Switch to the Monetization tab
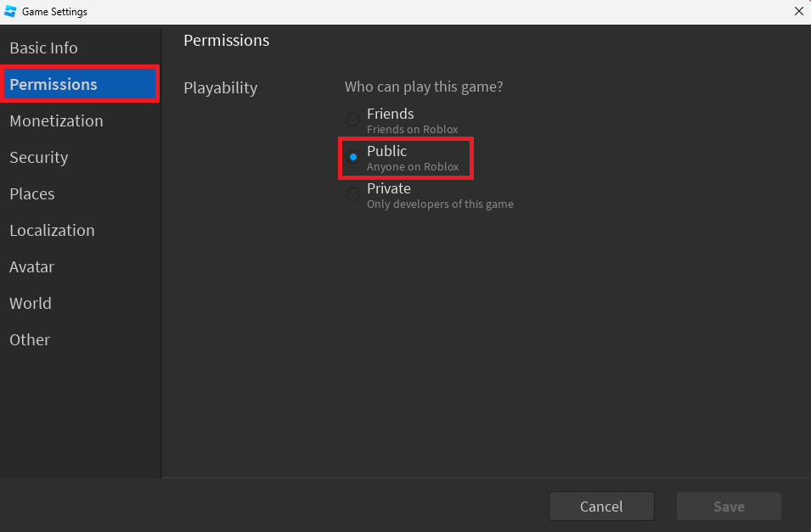This screenshot has width=811, height=532. coord(56,121)
